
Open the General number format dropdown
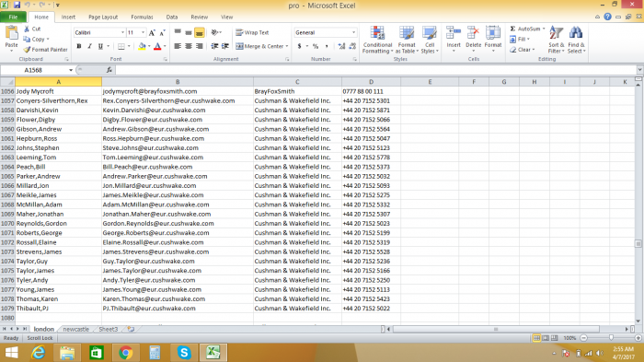pos(353,32)
